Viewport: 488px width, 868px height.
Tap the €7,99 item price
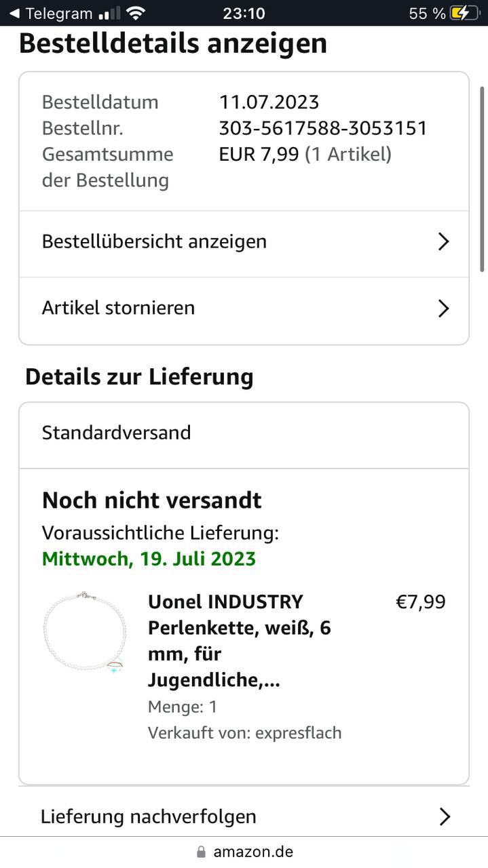(420, 601)
